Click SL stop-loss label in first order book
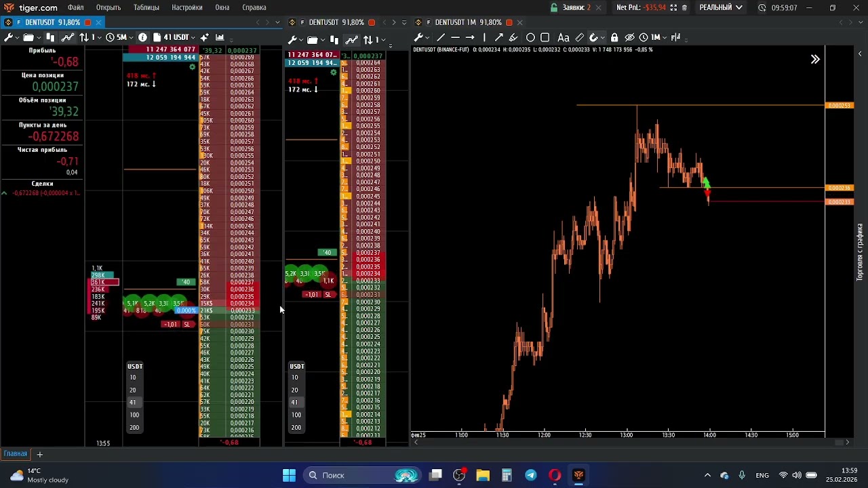This screenshot has width=868, height=488. (187, 325)
